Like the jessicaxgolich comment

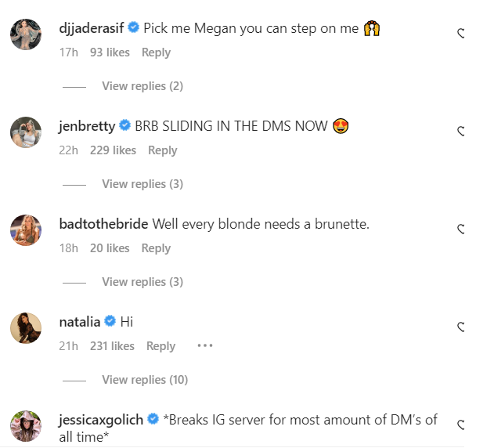(461, 425)
